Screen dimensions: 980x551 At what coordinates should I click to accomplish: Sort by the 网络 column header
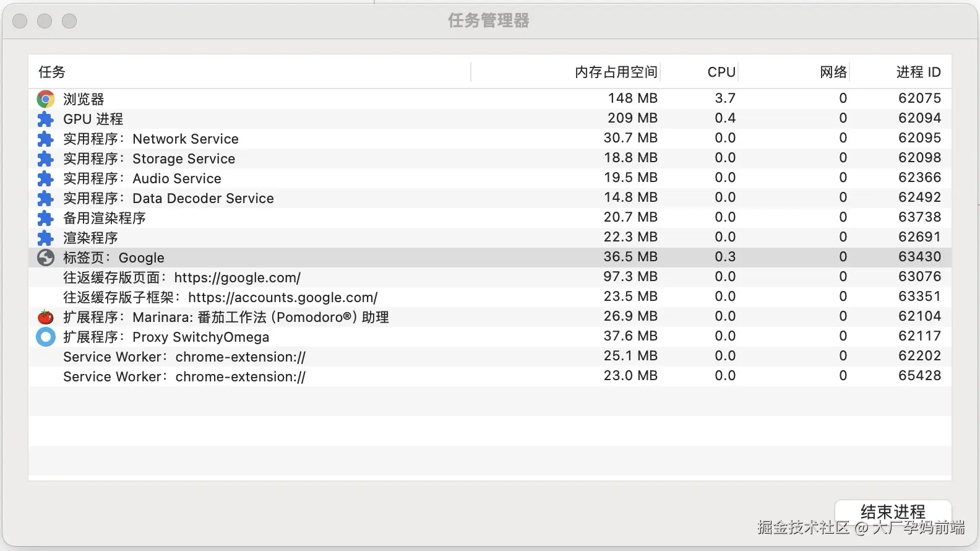click(833, 72)
